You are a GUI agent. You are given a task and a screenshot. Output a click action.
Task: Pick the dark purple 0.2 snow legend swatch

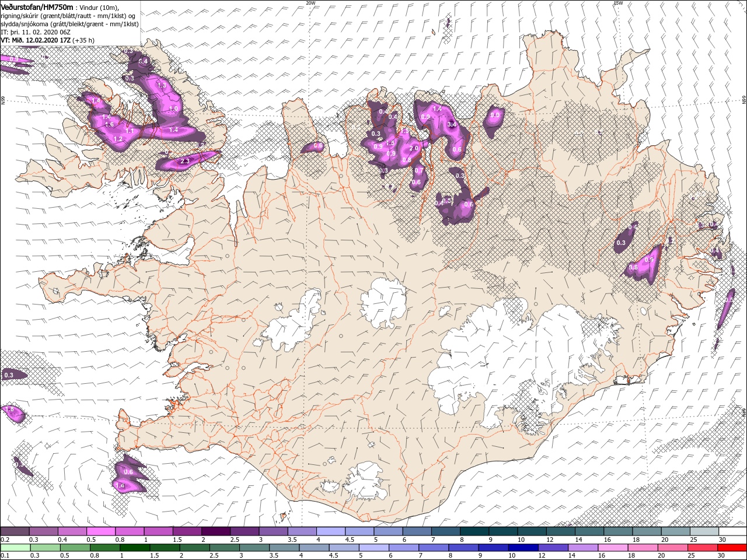pyautogui.click(x=15, y=531)
